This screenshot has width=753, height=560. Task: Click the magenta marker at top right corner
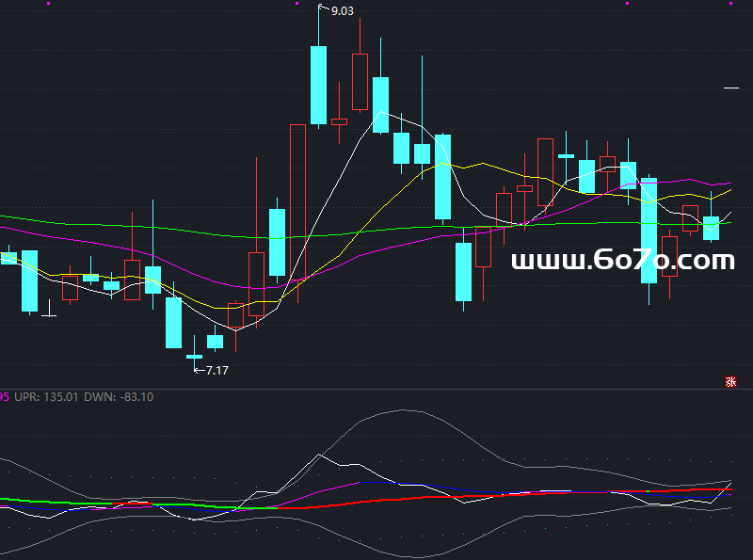730,3
